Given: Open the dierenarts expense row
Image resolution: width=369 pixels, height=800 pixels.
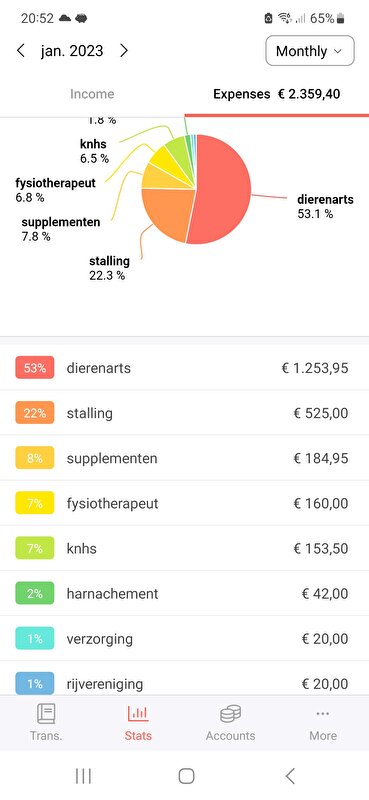Looking at the screenshot, I should click(184, 368).
